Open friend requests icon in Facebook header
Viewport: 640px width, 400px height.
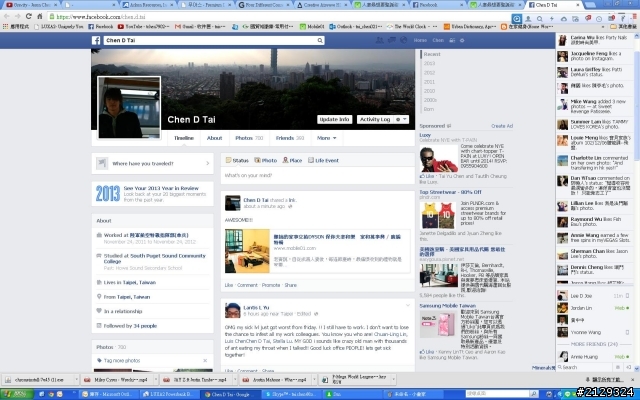tap(379, 40)
